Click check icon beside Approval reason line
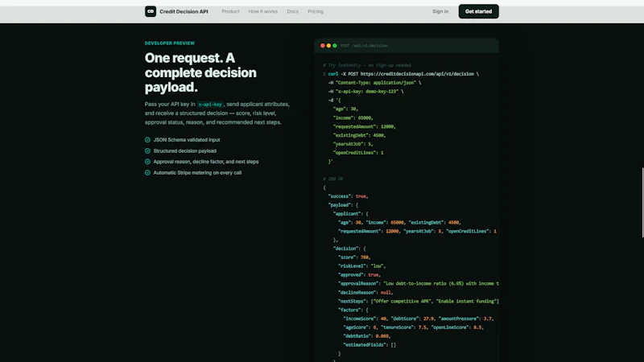This screenshot has width=644, height=362. [147, 162]
